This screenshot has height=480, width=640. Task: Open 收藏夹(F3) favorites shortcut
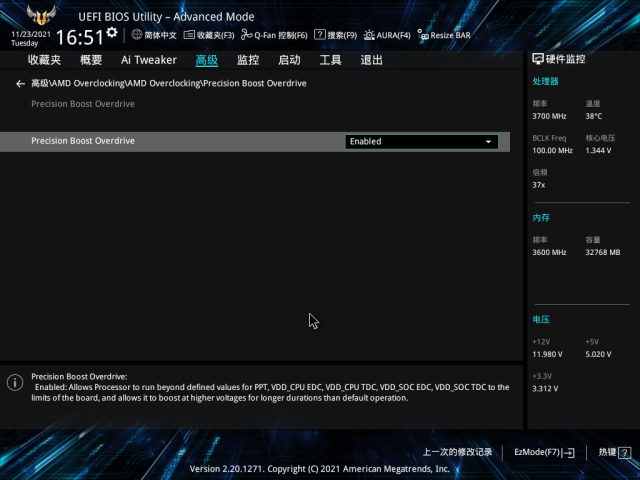point(209,35)
